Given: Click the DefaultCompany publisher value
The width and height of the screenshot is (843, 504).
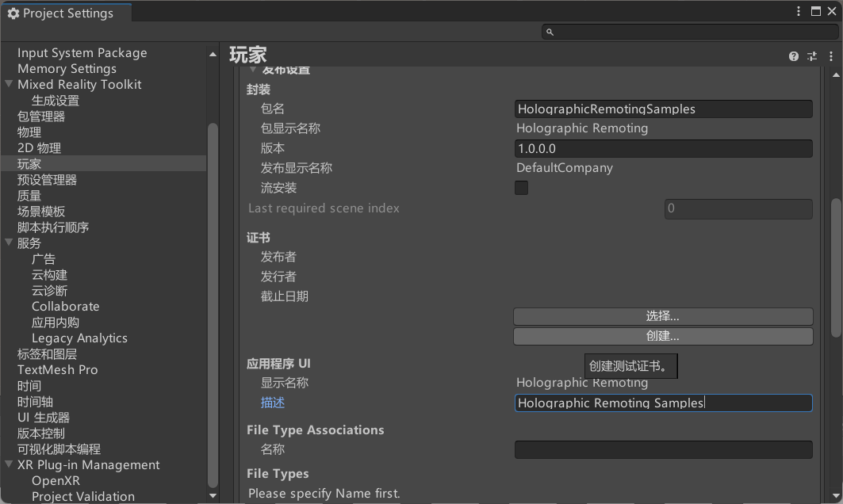Looking at the screenshot, I should [x=565, y=168].
